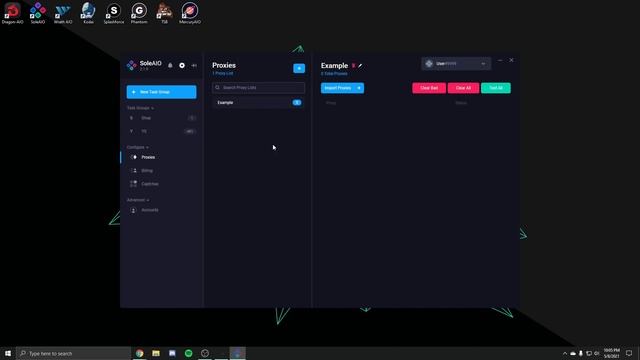Open the Kodai desktop shortcut
This screenshot has width=640, height=360.
[x=88, y=13]
